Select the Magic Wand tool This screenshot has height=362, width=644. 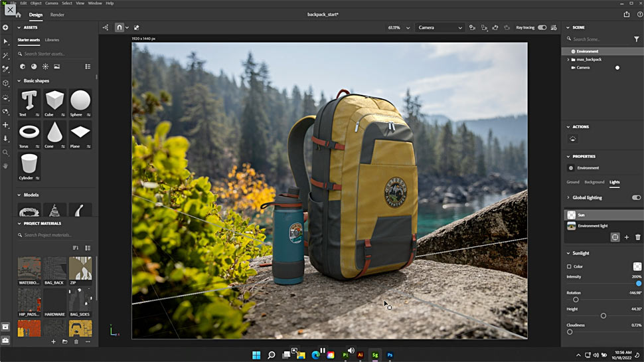coord(5,56)
